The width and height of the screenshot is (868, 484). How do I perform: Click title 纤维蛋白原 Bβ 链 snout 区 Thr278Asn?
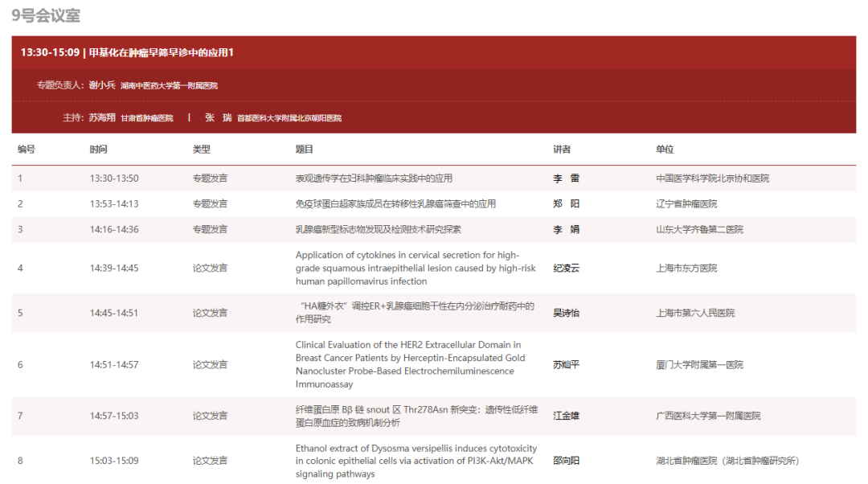(417, 416)
